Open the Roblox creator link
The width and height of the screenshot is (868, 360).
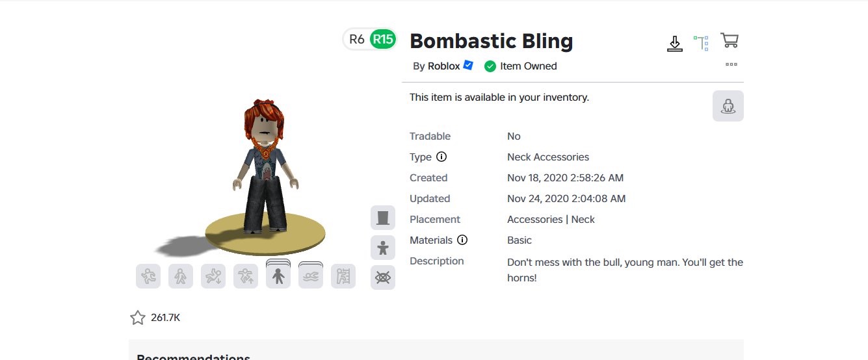pos(444,66)
